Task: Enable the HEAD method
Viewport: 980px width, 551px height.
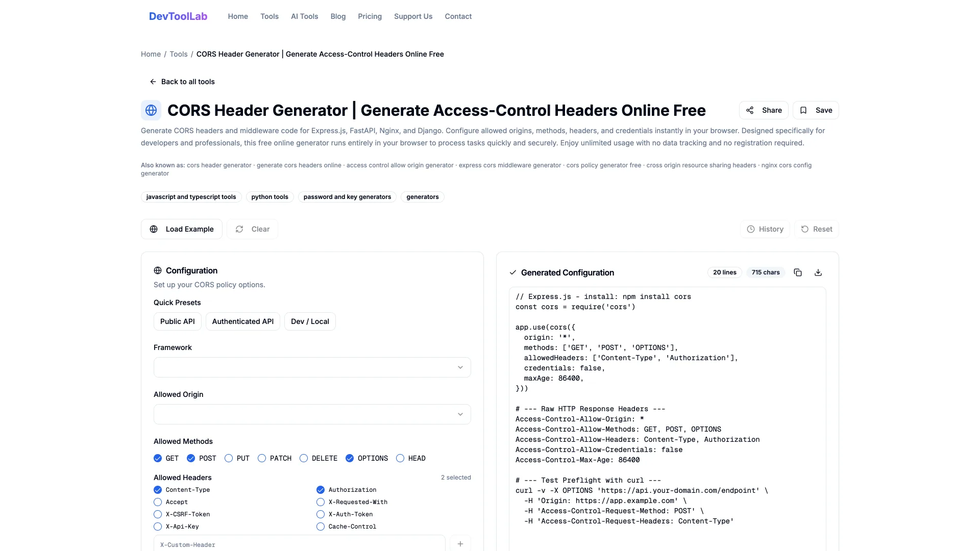Action: pos(400,458)
